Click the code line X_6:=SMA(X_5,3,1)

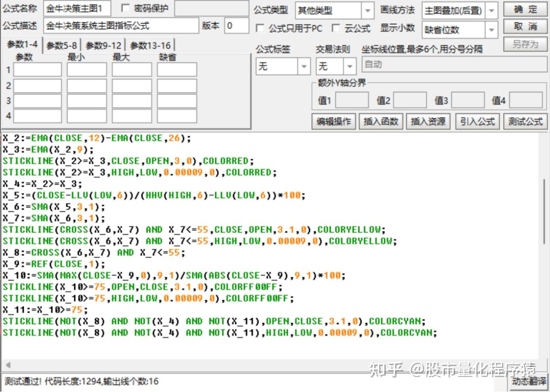click(54, 207)
